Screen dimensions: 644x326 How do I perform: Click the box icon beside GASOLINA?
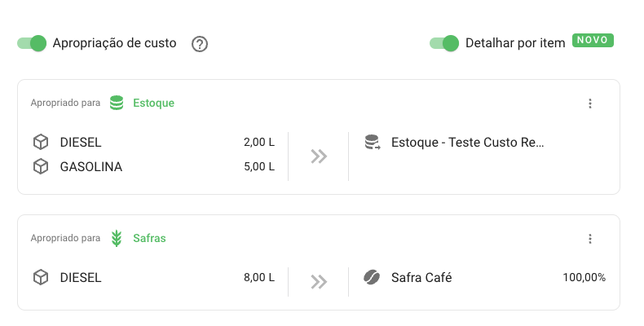point(40,167)
